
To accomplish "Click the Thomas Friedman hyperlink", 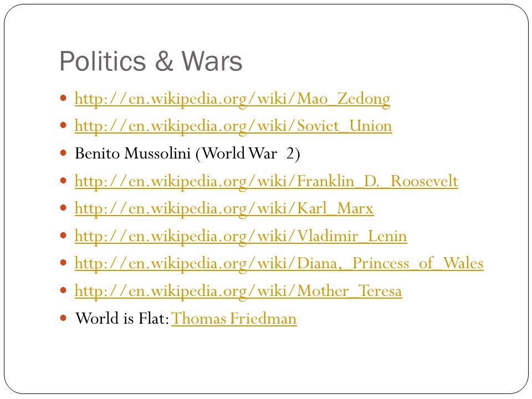I will 234,319.
